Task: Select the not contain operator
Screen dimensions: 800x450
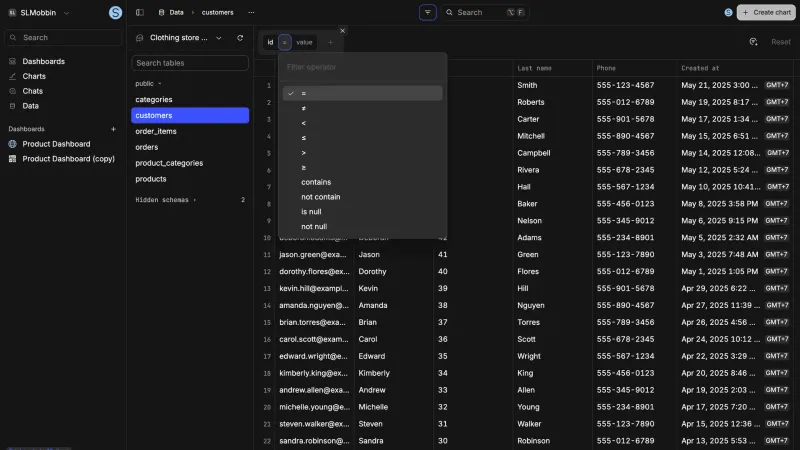Action: (362, 197)
